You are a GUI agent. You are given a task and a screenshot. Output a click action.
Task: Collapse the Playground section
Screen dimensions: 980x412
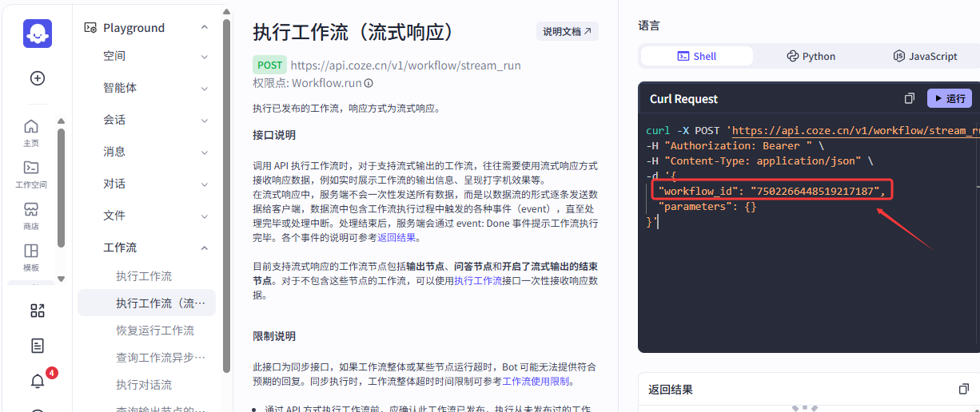(205, 28)
